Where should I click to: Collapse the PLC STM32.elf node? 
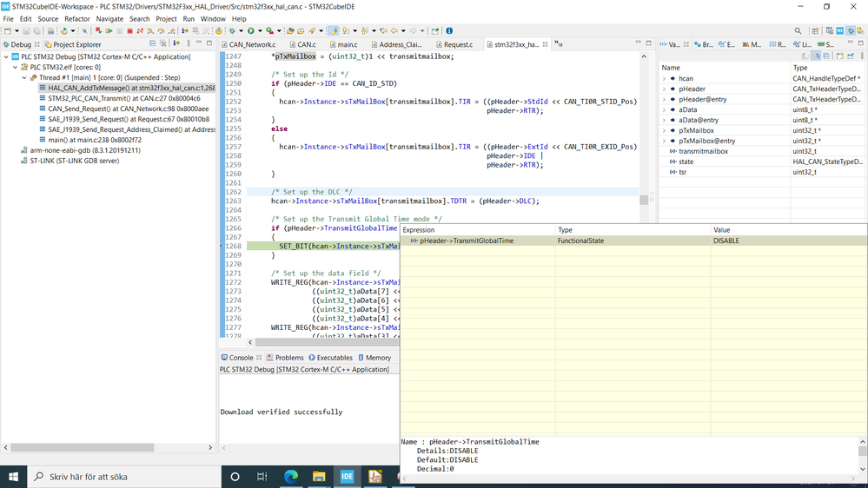pyautogui.click(x=16, y=67)
